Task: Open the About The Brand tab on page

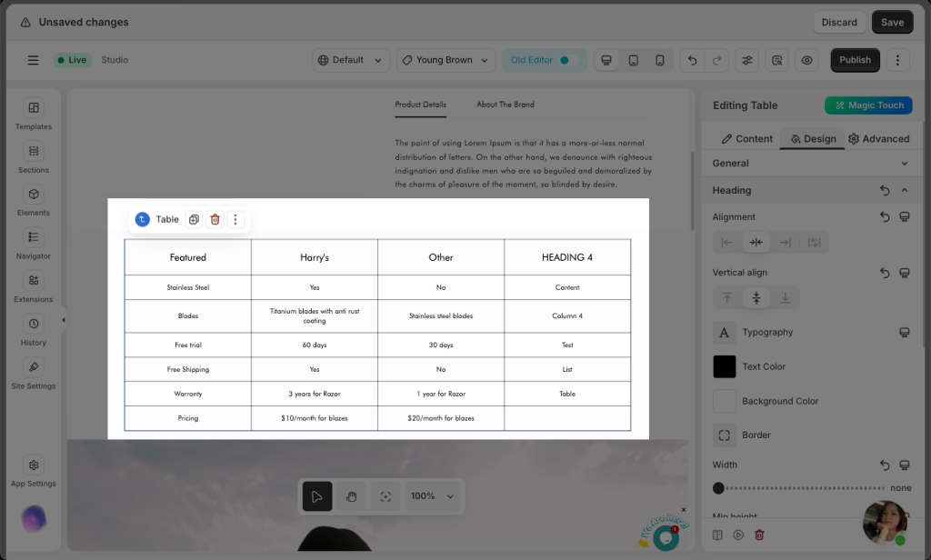Action: (506, 105)
